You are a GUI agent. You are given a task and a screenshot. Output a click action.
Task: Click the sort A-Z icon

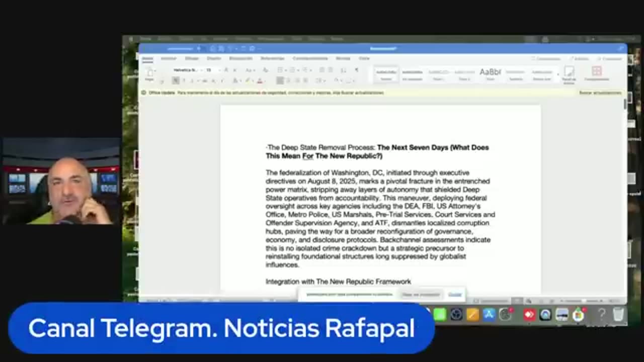click(345, 70)
